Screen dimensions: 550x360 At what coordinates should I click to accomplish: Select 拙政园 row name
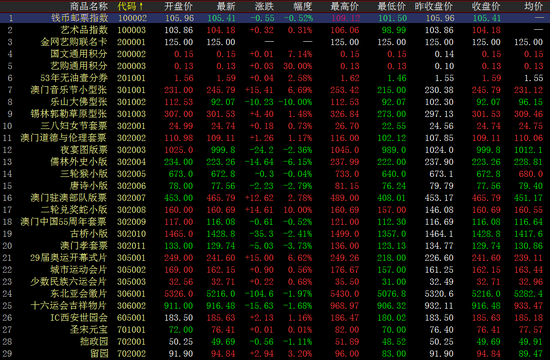pyautogui.click(x=94, y=341)
